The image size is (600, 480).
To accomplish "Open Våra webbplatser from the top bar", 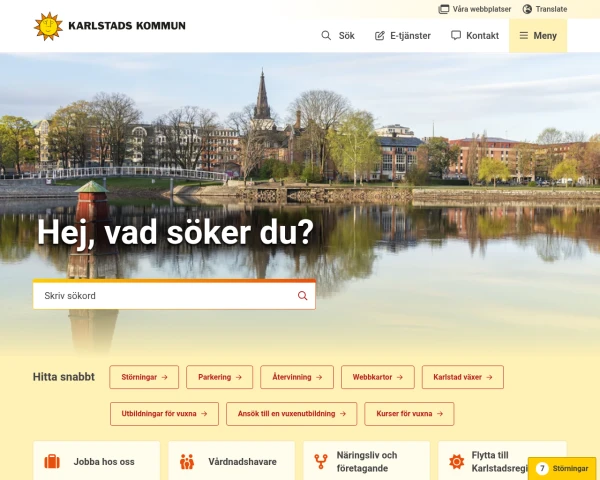I will click(x=474, y=9).
